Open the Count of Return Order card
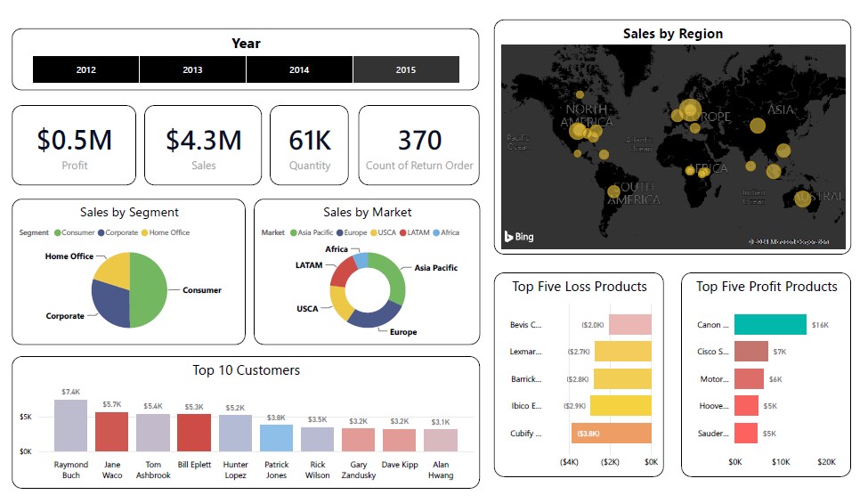The width and height of the screenshot is (868, 503). [x=418, y=145]
